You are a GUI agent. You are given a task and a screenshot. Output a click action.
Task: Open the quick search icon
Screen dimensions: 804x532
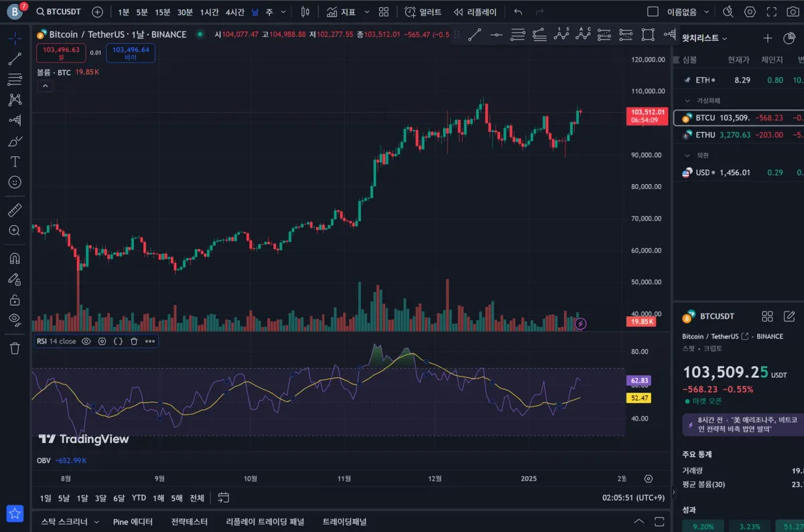point(729,12)
